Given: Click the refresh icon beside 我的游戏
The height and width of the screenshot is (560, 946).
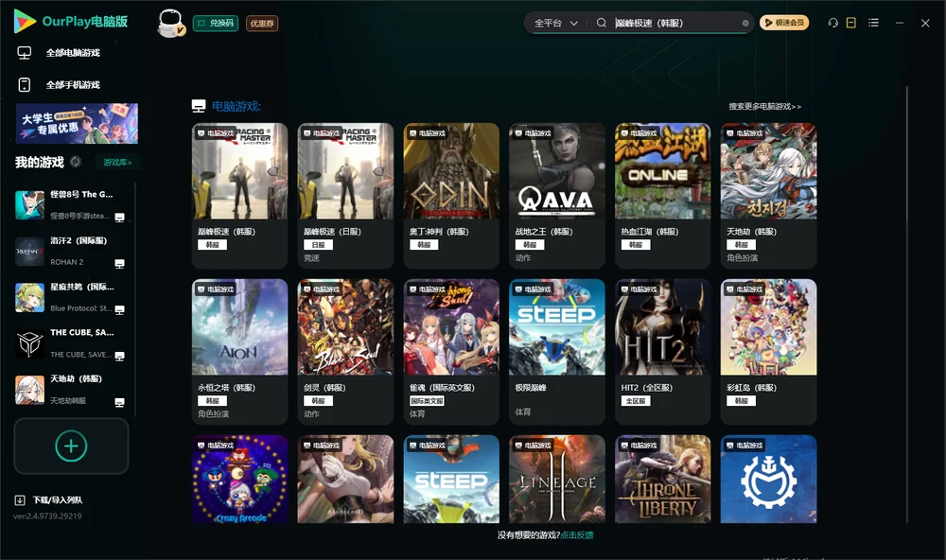Looking at the screenshot, I should pyautogui.click(x=76, y=162).
